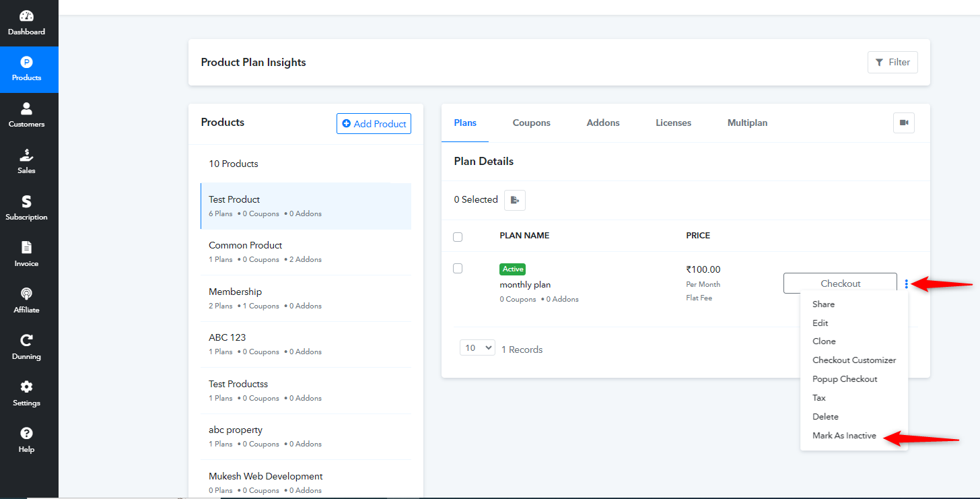The width and height of the screenshot is (980, 499).
Task: Select Checkout Customizer menu option
Action: pyautogui.click(x=854, y=360)
